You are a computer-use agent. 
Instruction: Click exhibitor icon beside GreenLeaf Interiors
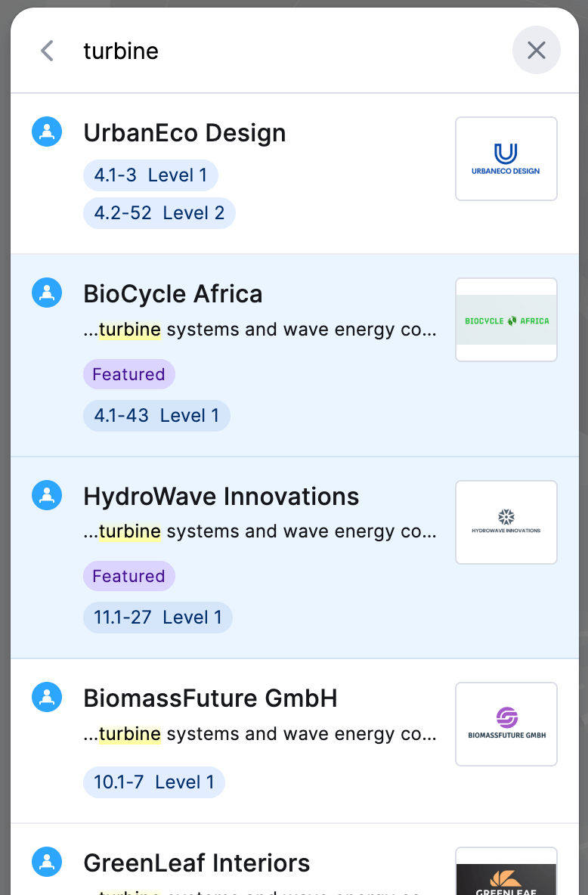click(47, 861)
